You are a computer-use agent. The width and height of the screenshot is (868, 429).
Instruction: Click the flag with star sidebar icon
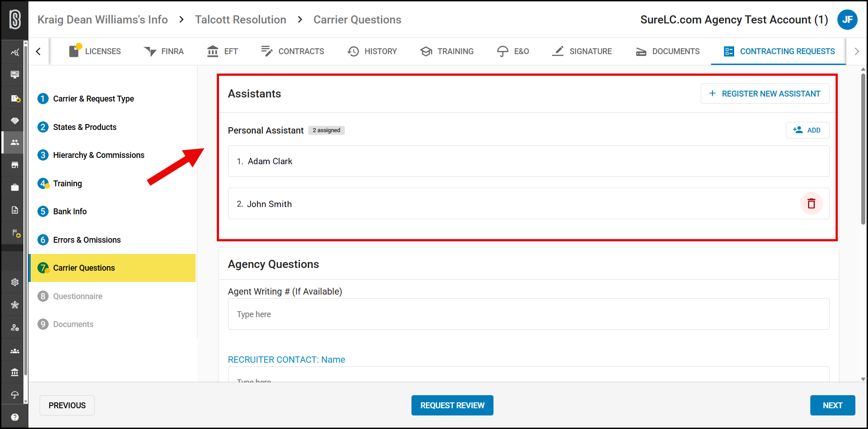pos(16,233)
